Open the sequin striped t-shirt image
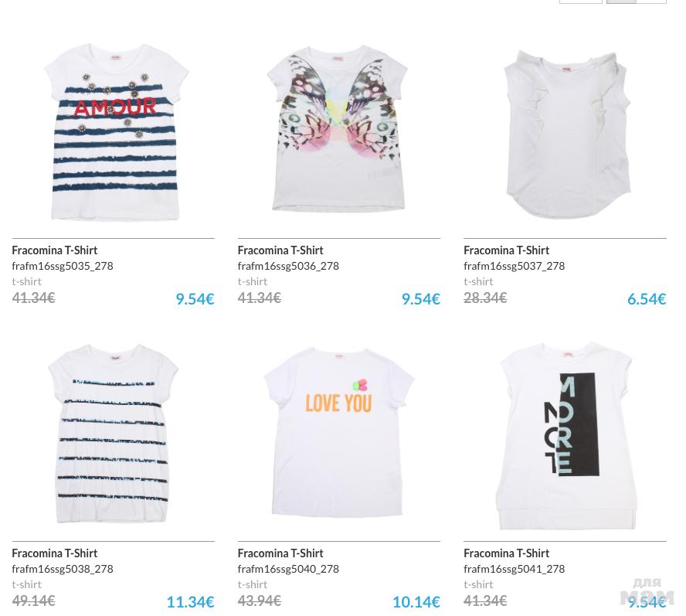 (x=113, y=434)
